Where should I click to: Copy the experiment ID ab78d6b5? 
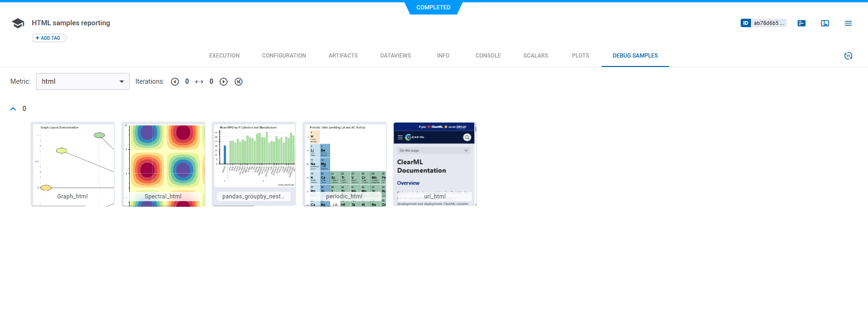(763, 23)
